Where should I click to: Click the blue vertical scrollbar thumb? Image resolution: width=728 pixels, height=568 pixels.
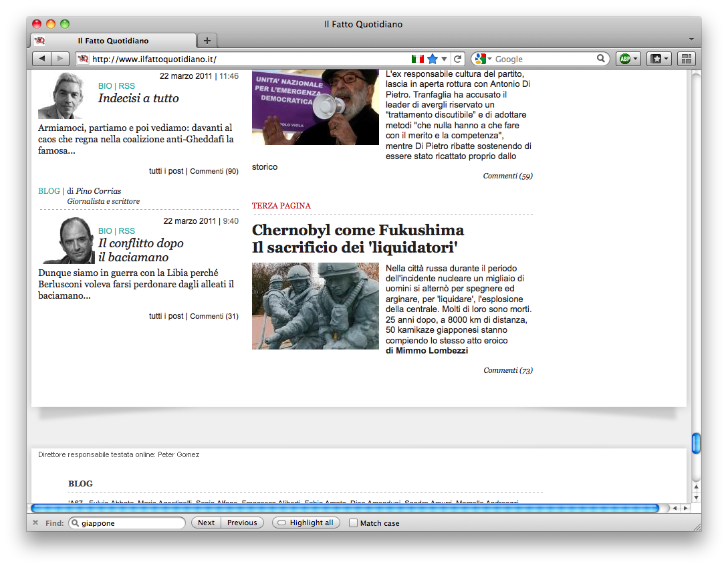coord(696,443)
